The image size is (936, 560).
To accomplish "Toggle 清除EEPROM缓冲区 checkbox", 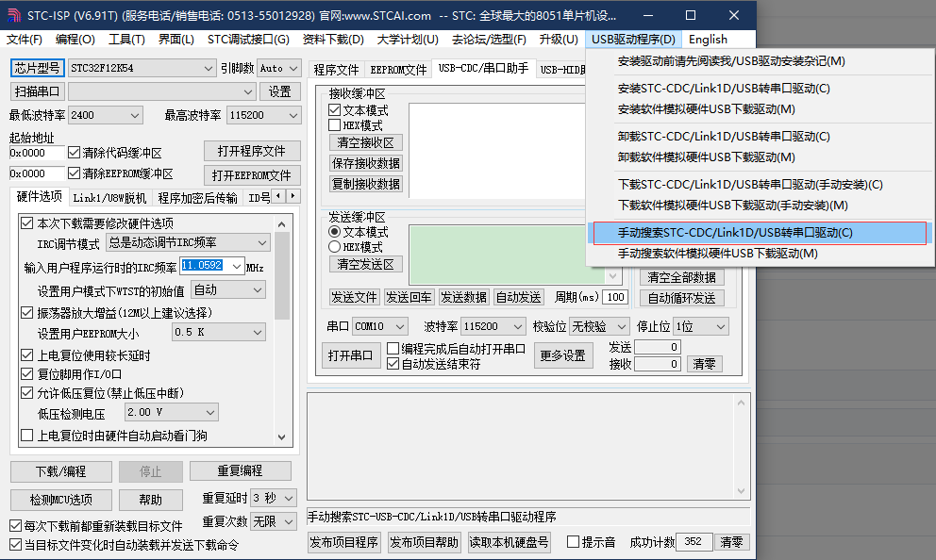I will pos(74,173).
